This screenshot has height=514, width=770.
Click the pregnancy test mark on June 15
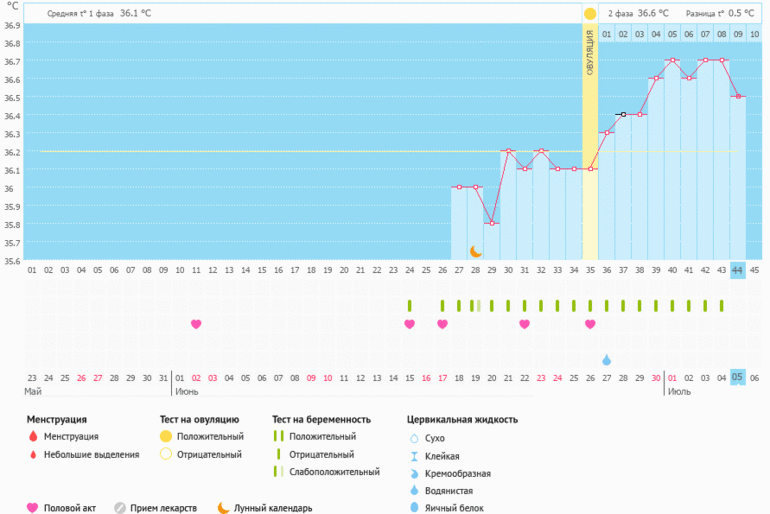tap(409, 305)
